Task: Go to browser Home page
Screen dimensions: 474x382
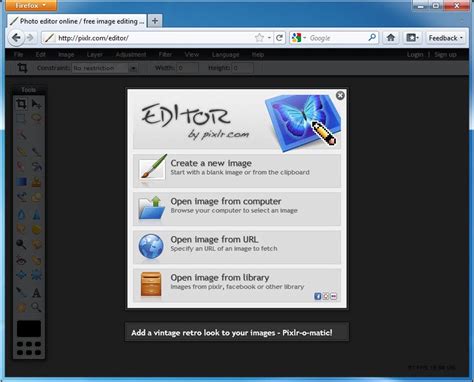Action: 391,38
